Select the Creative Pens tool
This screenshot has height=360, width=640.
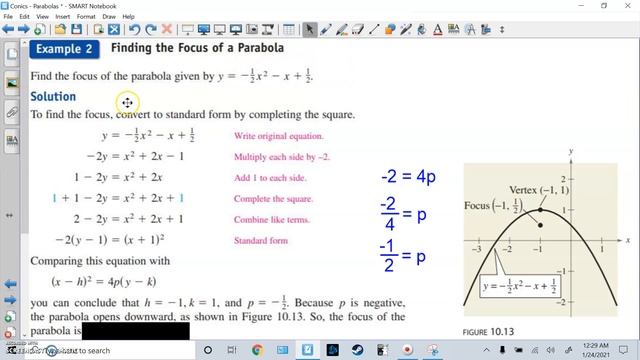click(342, 29)
